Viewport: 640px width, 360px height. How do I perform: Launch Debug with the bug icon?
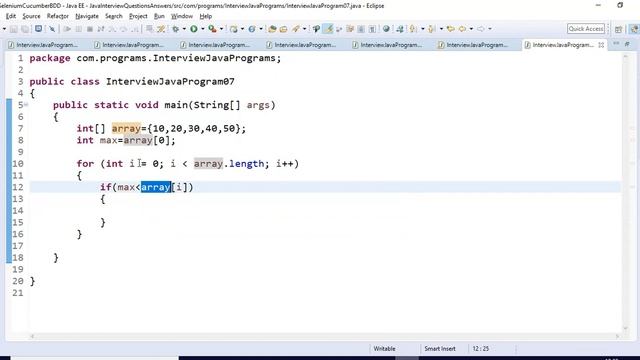pos(176,29)
